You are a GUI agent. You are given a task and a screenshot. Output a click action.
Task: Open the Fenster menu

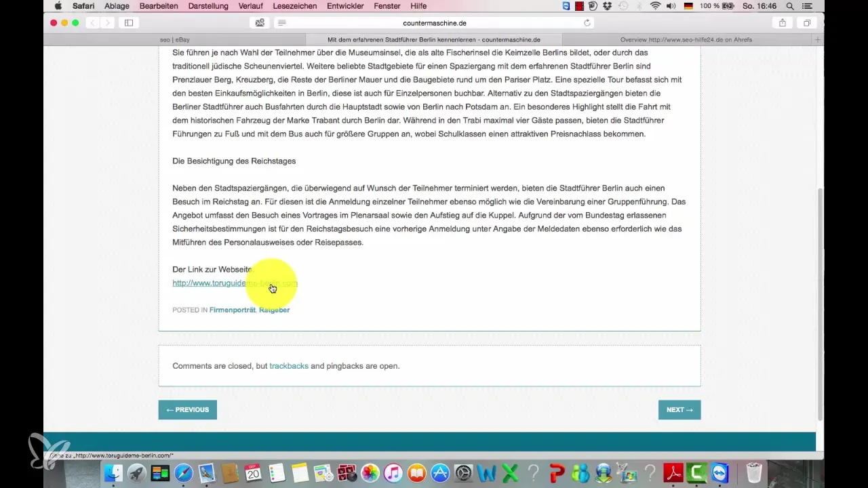click(389, 5)
